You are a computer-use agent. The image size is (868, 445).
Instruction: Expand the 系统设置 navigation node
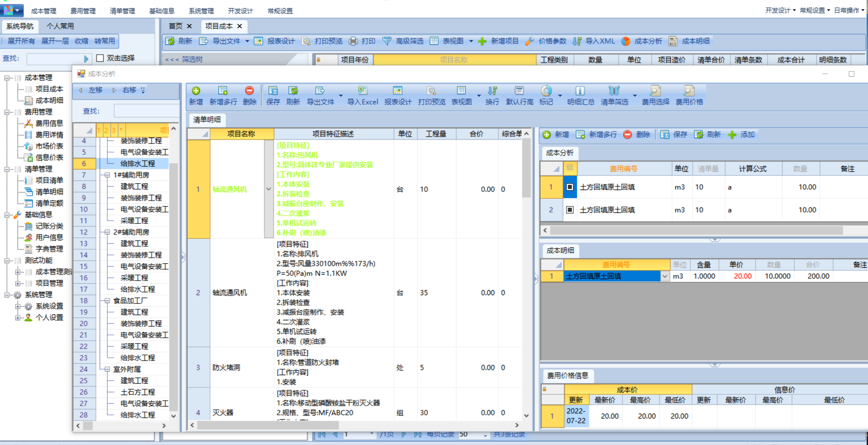[x=18, y=306]
